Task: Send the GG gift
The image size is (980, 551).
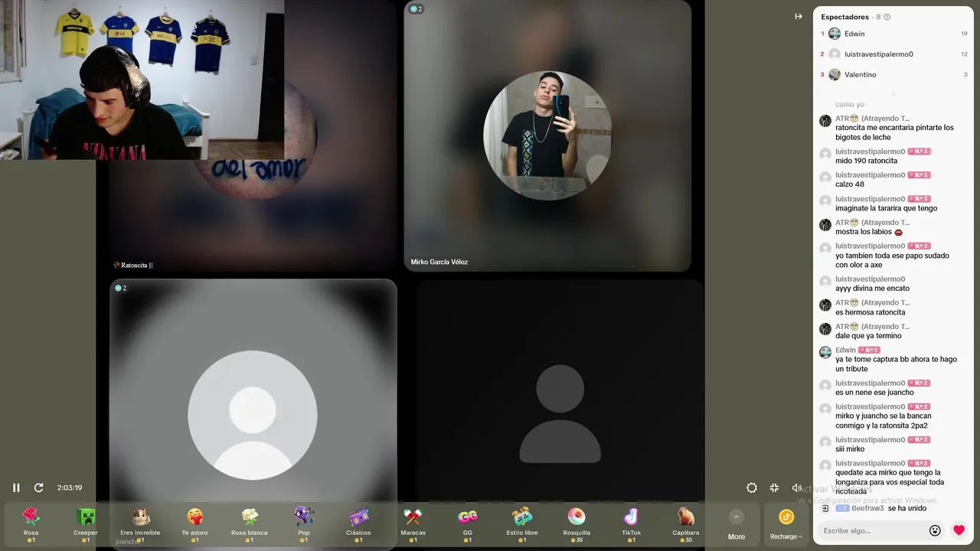Action: tap(468, 524)
